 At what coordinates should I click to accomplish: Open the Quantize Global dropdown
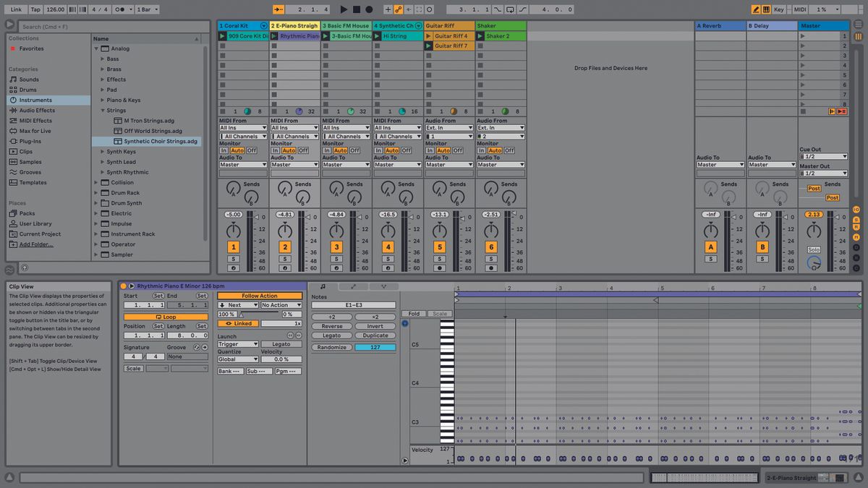tap(237, 359)
